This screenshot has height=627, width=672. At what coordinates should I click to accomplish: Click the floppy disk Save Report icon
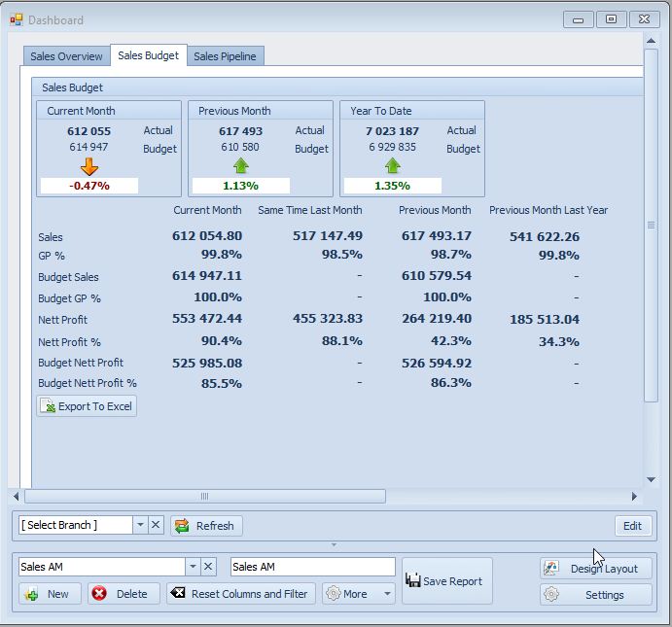click(412, 580)
